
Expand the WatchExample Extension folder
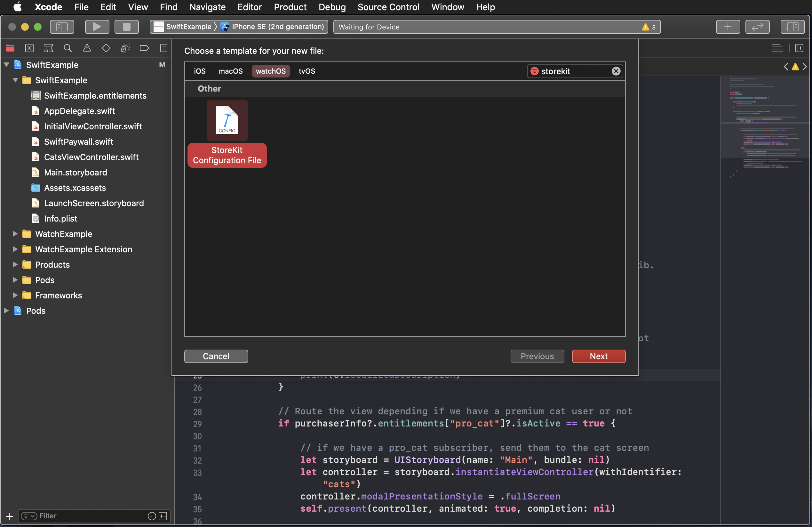coord(14,249)
